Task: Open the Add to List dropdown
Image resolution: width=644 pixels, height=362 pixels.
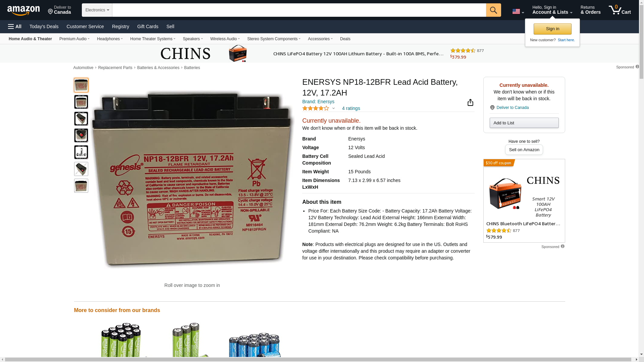Action: pos(524,123)
